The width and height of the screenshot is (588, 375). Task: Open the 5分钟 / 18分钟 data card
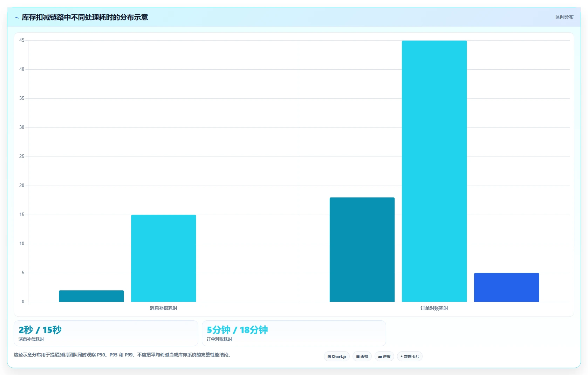294,333
